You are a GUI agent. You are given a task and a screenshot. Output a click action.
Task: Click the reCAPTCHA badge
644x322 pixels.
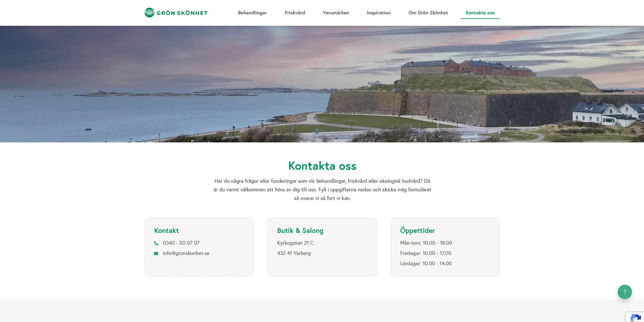[x=635, y=317]
